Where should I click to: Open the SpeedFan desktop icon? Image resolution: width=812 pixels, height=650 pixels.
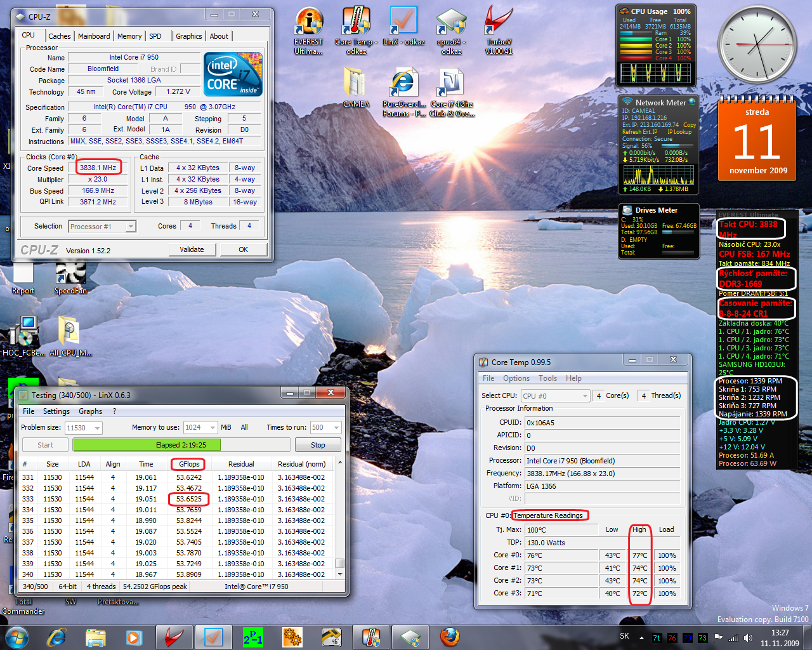click(x=70, y=277)
